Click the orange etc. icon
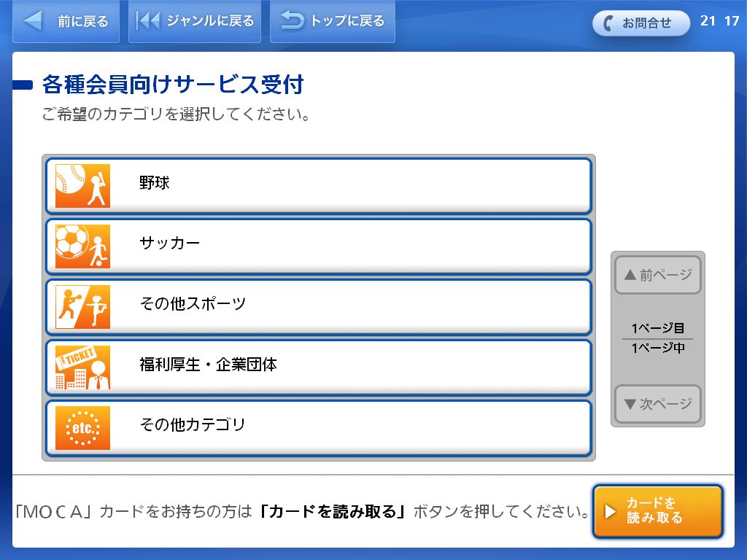This screenshot has width=747, height=560. click(82, 427)
